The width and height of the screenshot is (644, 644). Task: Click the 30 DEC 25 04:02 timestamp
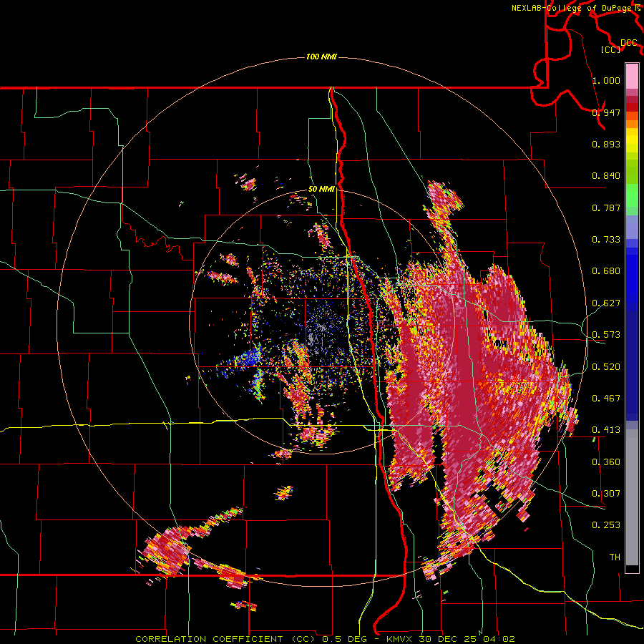(x=467, y=639)
